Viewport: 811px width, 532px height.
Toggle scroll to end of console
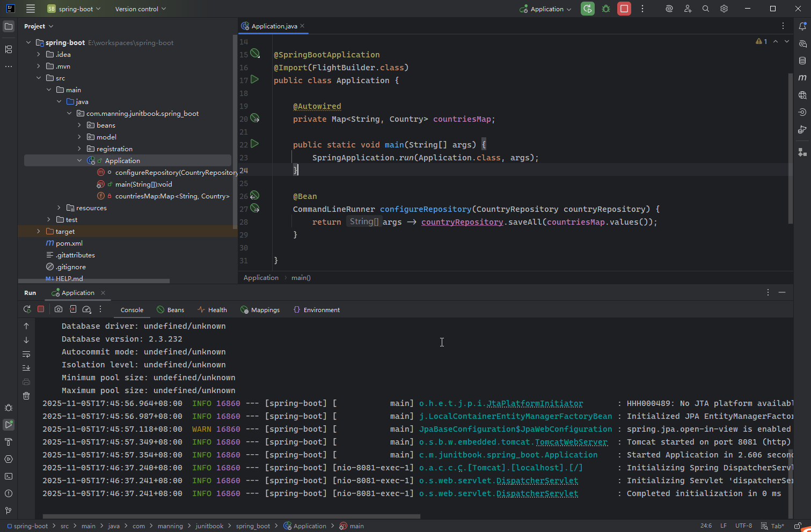(26, 368)
